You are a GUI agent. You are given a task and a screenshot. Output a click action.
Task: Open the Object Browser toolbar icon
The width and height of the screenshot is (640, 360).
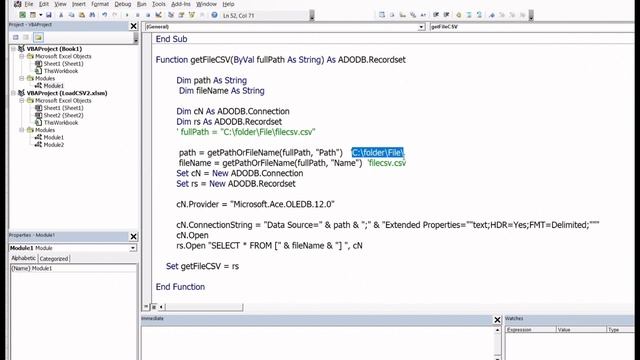[191, 15]
